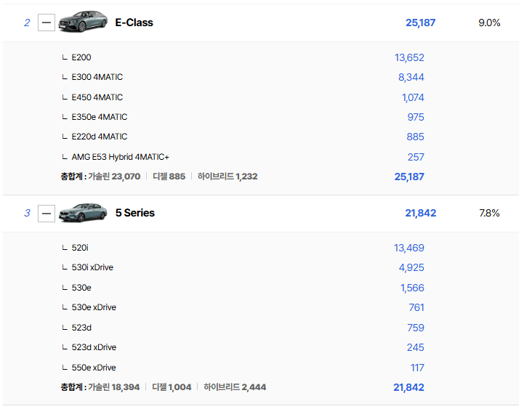532x409 pixels.
Task: Select the 520i trim row
Action: coord(80,248)
